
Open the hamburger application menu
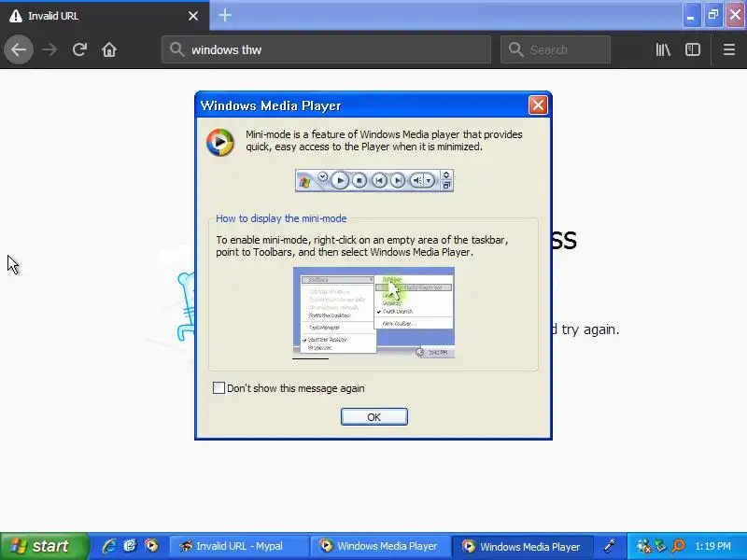(729, 49)
